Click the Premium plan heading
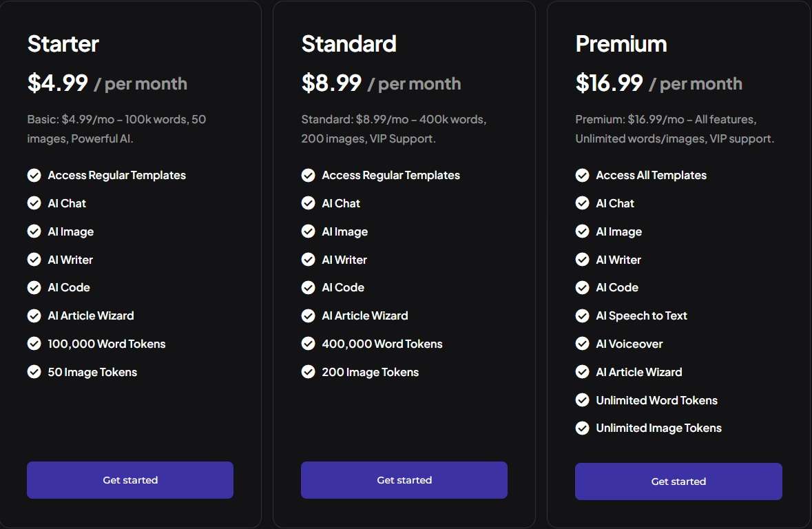The width and height of the screenshot is (812, 529). pyautogui.click(x=621, y=44)
